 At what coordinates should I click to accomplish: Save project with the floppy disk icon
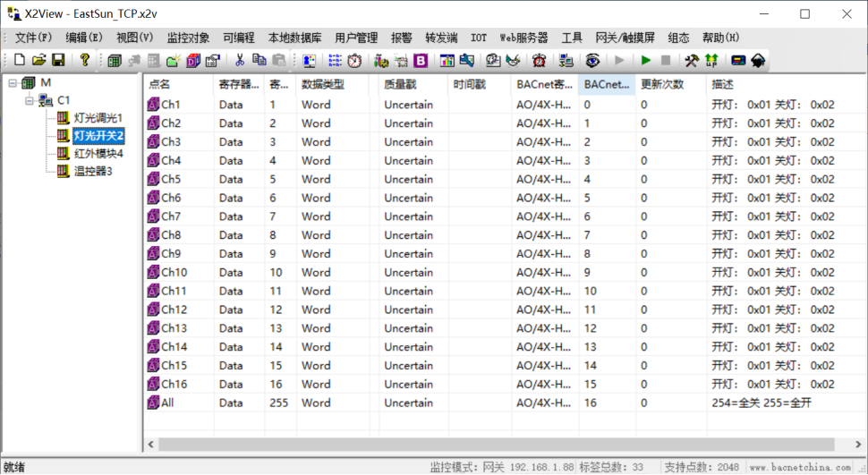pyautogui.click(x=58, y=60)
